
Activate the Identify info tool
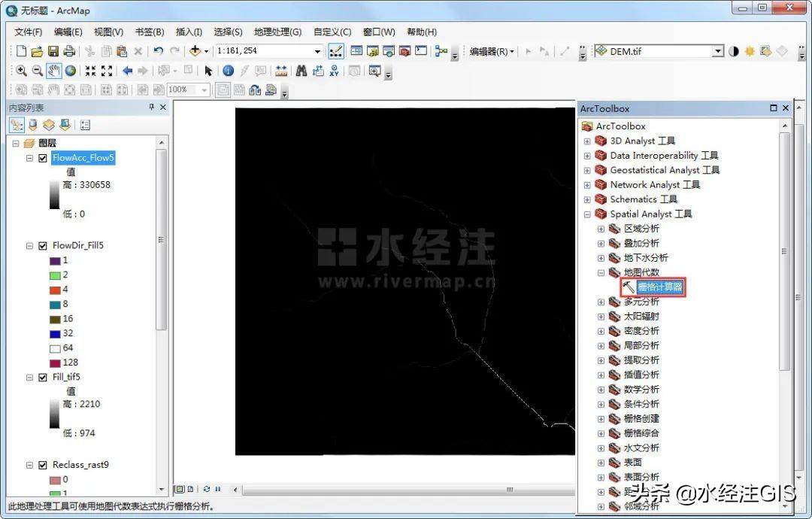coord(228,71)
